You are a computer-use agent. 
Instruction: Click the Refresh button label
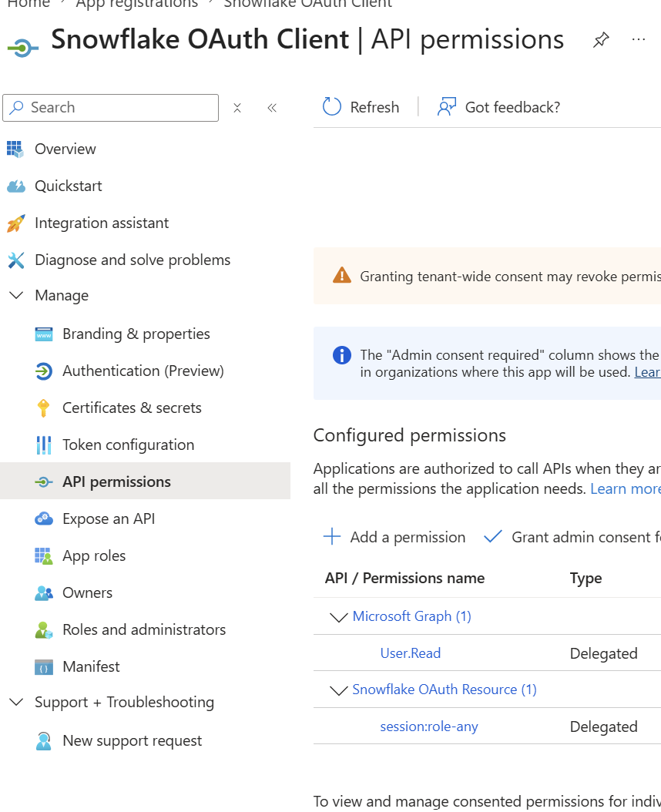pos(374,107)
